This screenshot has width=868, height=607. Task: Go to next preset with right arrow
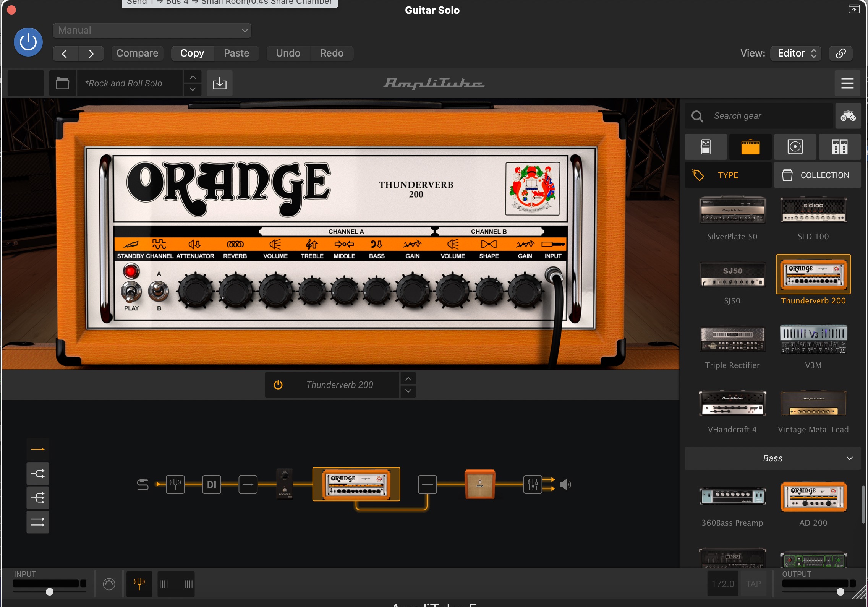click(91, 54)
